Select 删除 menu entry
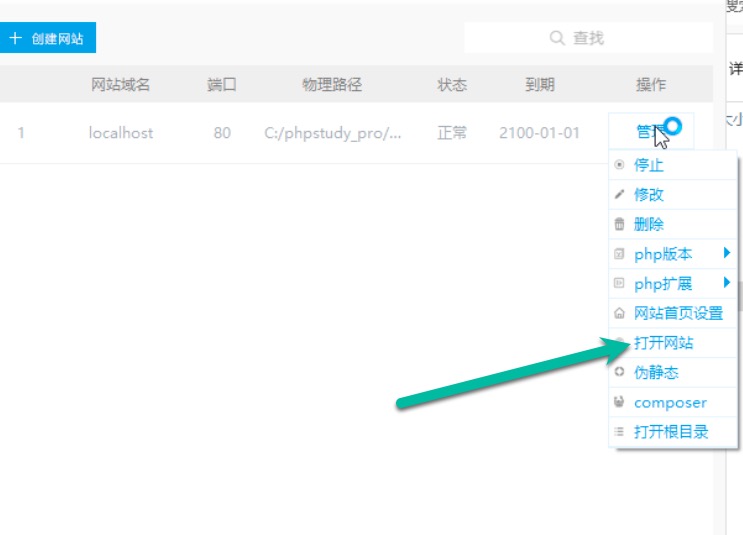 click(673, 224)
